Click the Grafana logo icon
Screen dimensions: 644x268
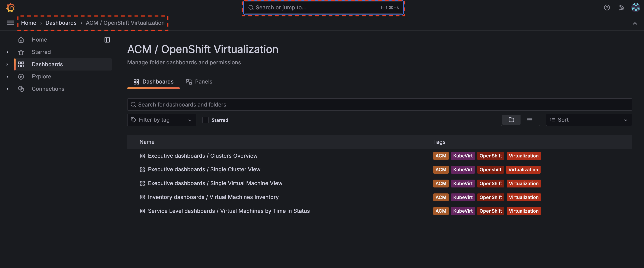point(10,7)
